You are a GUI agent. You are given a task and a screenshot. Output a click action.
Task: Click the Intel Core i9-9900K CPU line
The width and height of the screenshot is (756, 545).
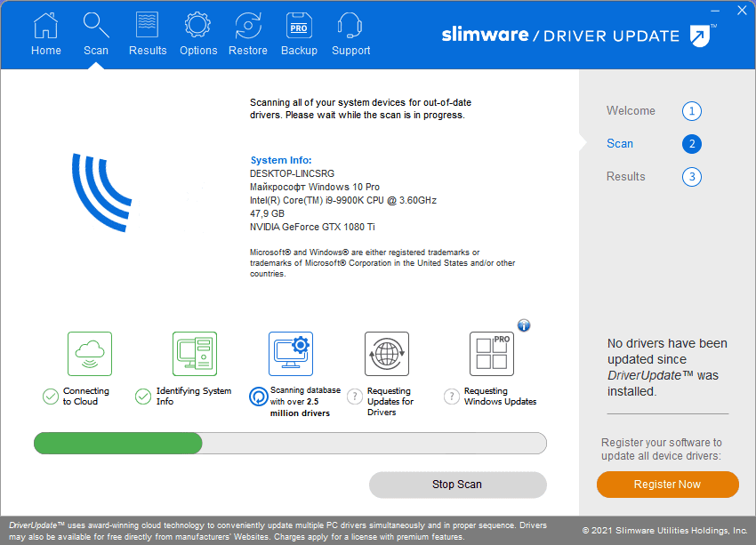(342, 200)
